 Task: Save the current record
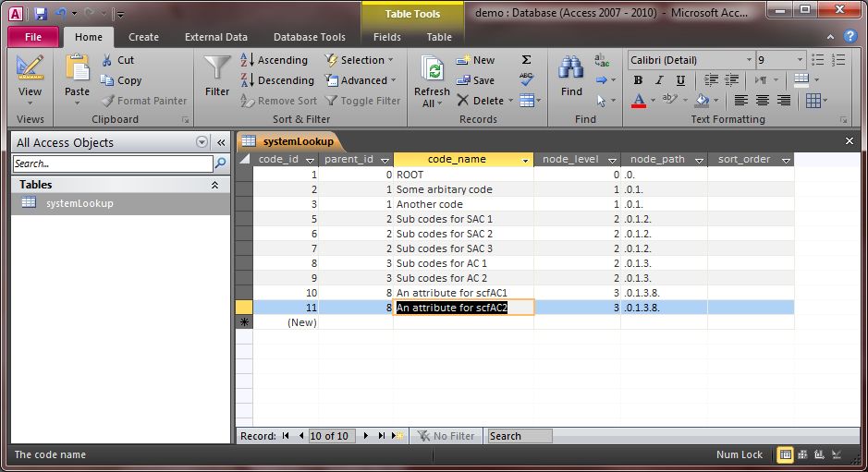click(475, 80)
